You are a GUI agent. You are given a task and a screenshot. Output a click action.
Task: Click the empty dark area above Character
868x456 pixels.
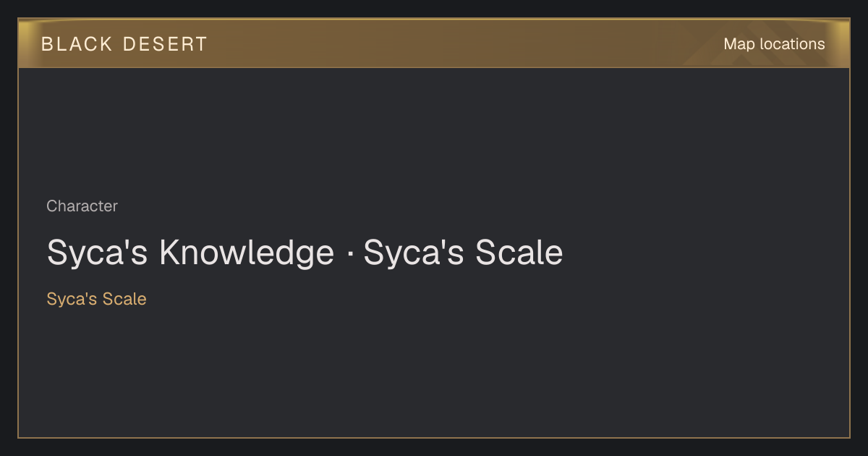(x=434, y=130)
